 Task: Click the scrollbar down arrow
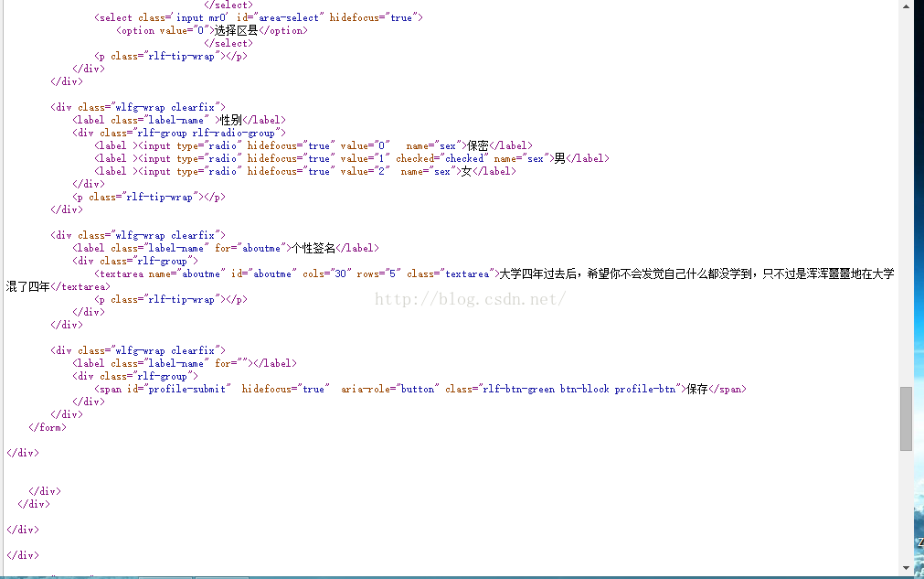[906, 568]
